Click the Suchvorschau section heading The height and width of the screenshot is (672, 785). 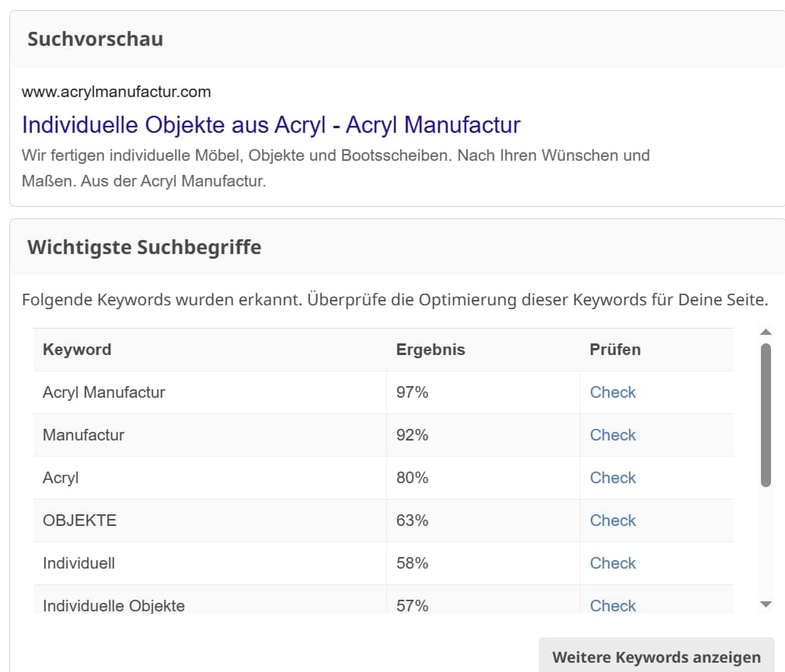[95, 39]
